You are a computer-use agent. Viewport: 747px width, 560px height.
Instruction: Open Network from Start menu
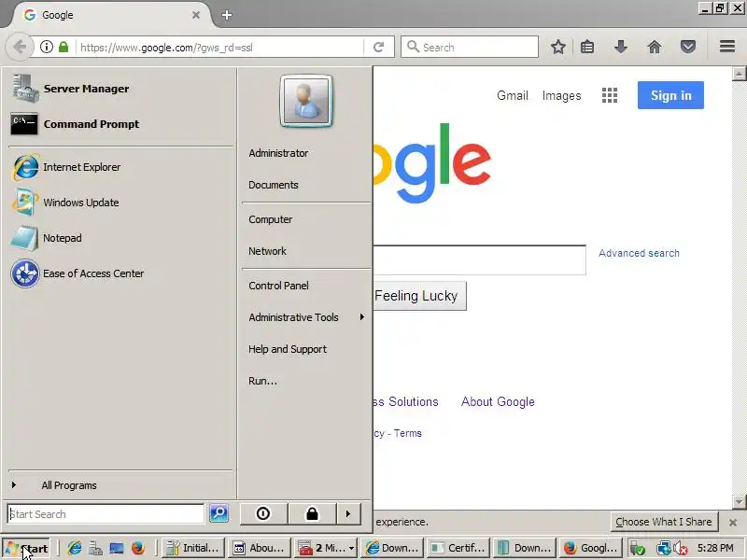[267, 251]
